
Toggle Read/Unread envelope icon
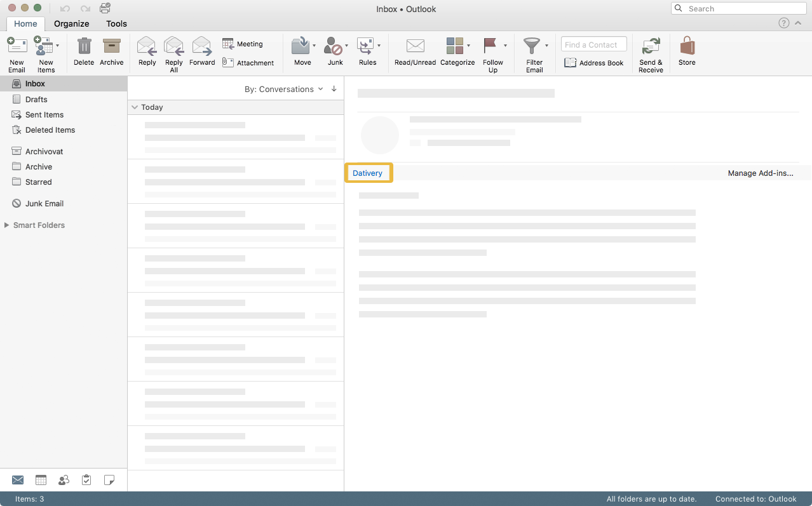tap(416, 46)
